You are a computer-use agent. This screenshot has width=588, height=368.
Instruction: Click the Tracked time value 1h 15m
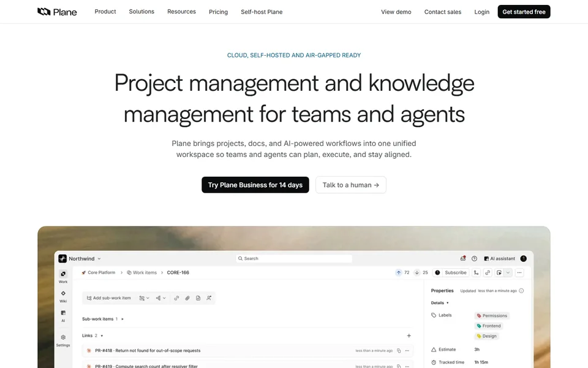tap(481, 362)
